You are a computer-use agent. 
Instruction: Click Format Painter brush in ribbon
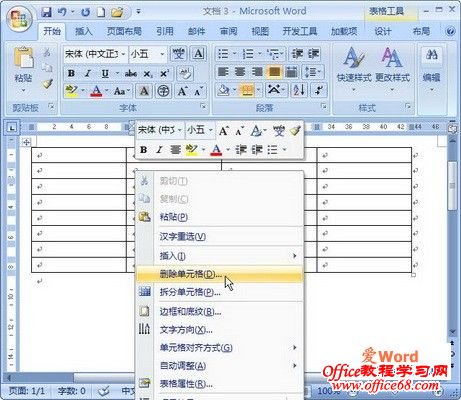47,83
